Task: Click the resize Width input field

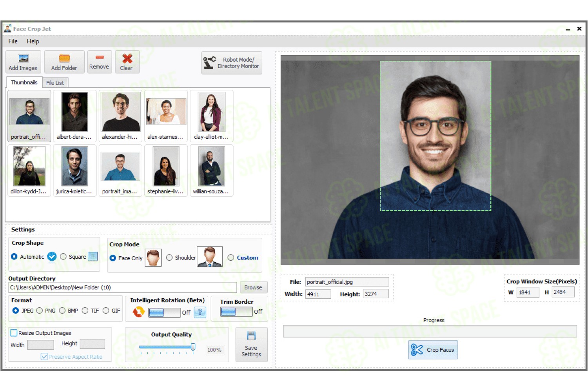Action: pos(40,345)
